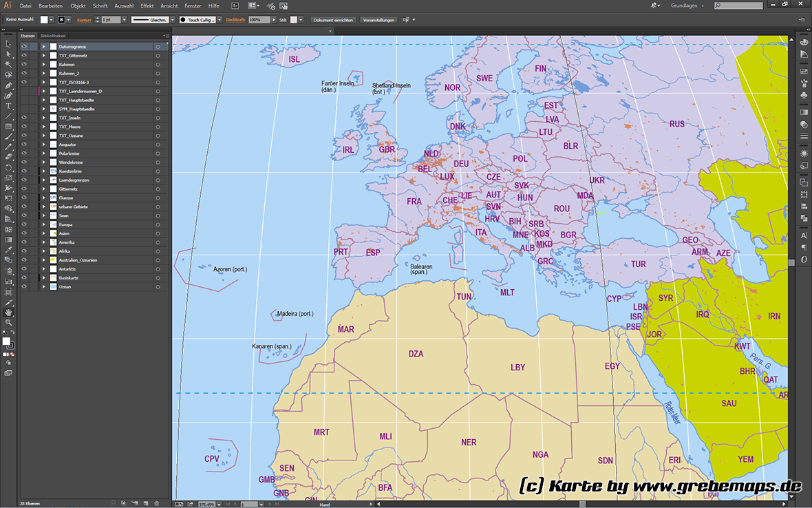Open Adobe Bridge from the menu bar

pos(235,6)
